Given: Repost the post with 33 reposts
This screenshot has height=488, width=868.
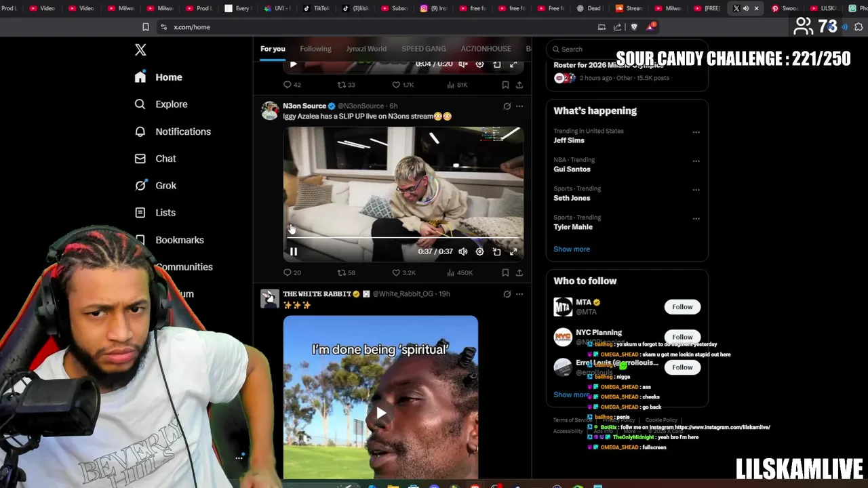Looking at the screenshot, I should tap(347, 85).
